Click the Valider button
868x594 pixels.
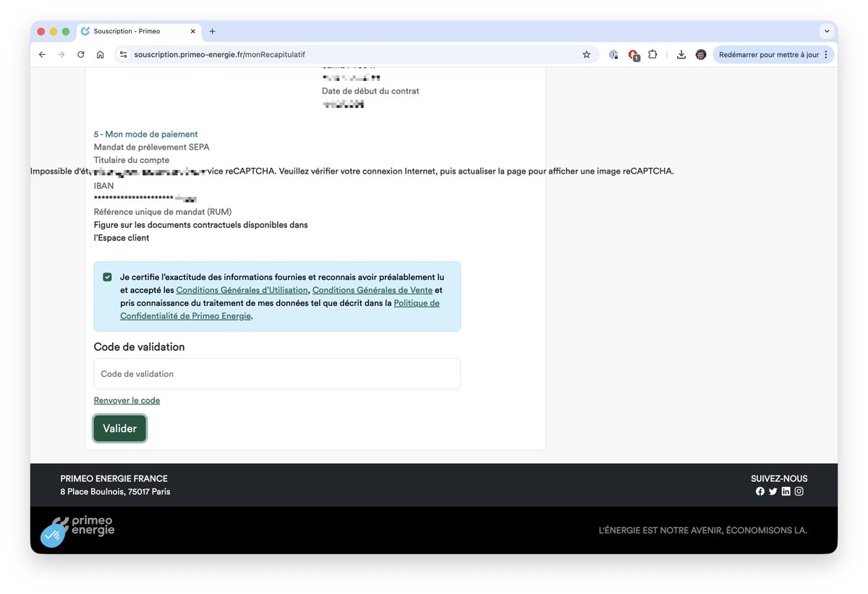click(x=120, y=428)
